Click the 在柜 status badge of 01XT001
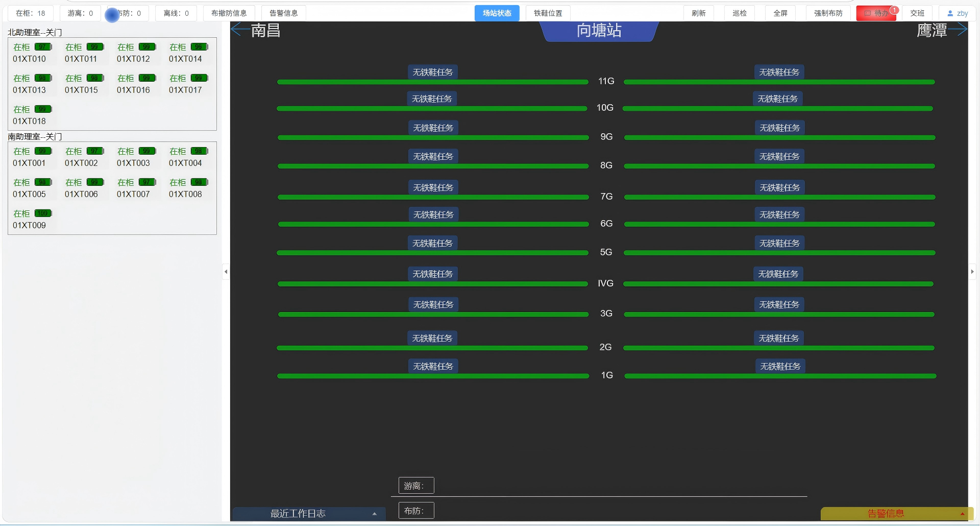 [21, 151]
